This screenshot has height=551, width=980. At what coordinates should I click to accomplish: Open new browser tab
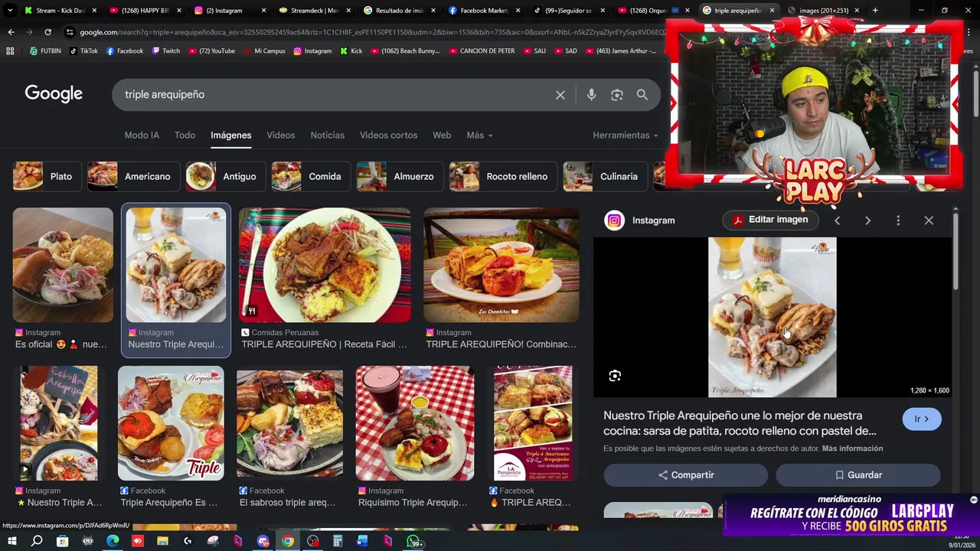[875, 11]
